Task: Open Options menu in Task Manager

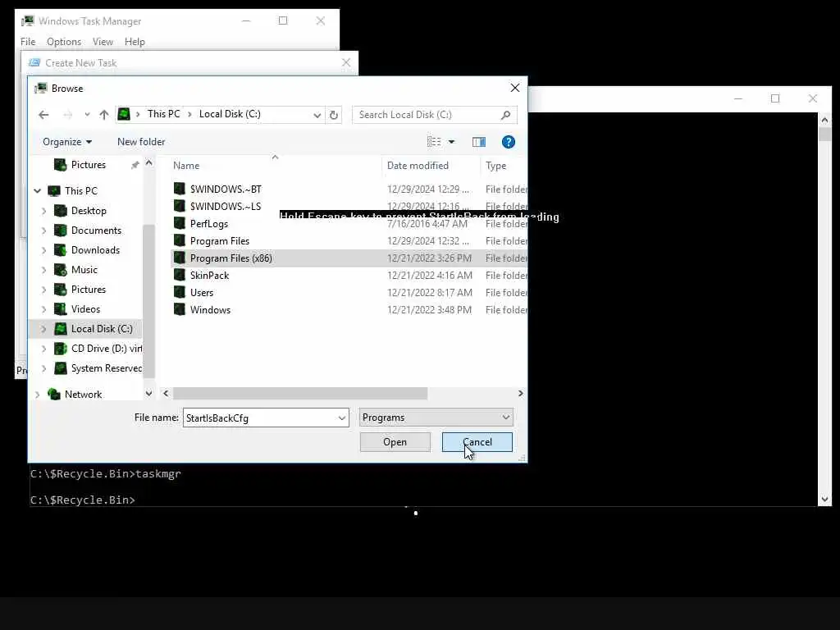Action: click(64, 42)
